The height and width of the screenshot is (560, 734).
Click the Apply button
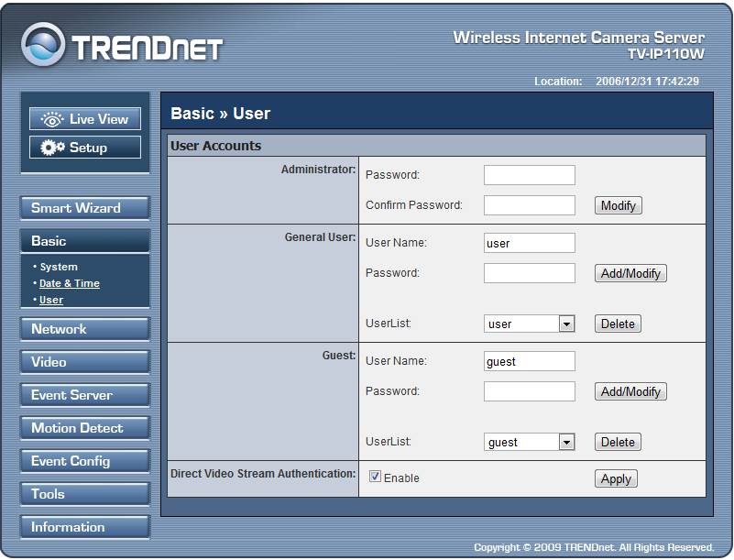click(x=616, y=478)
